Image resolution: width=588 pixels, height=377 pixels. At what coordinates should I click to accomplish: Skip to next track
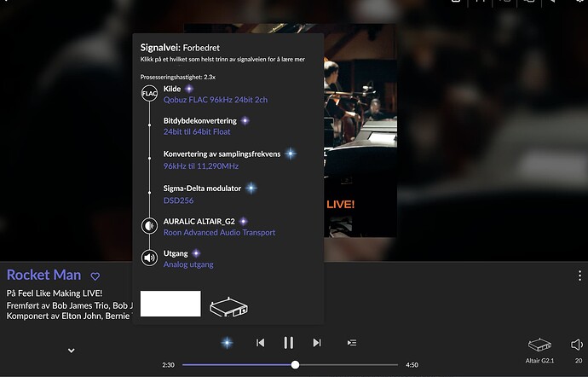click(x=317, y=342)
